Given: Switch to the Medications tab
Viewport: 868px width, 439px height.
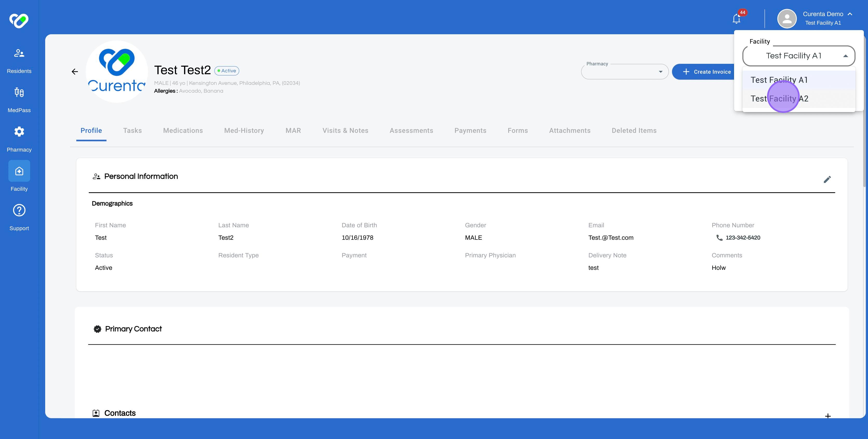Looking at the screenshot, I should click(x=183, y=131).
